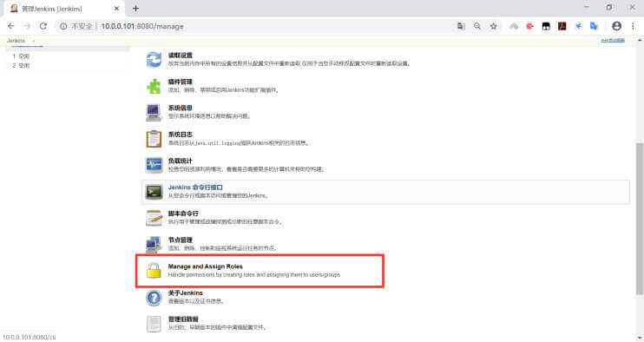The image size is (644, 342).
Task: Click the Reload Configuration refresh icon
Action: [x=154, y=60]
